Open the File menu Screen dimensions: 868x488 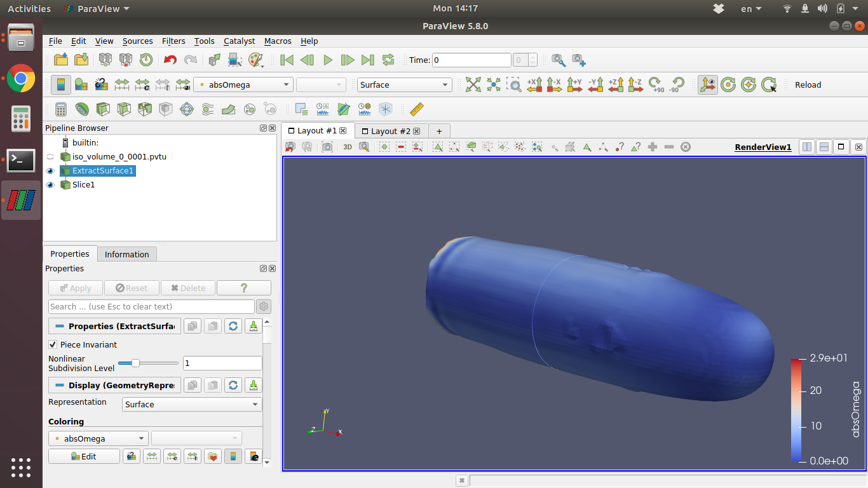pos(55,41)
